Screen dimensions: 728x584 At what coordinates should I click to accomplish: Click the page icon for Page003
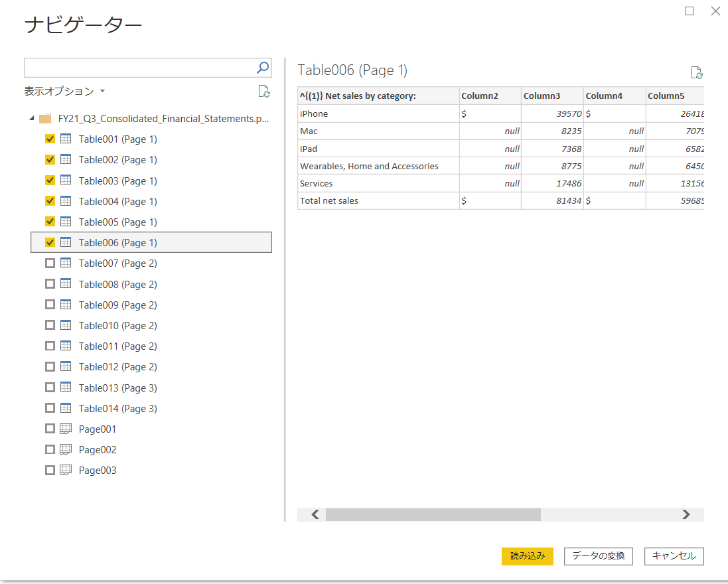coord(66,471)
